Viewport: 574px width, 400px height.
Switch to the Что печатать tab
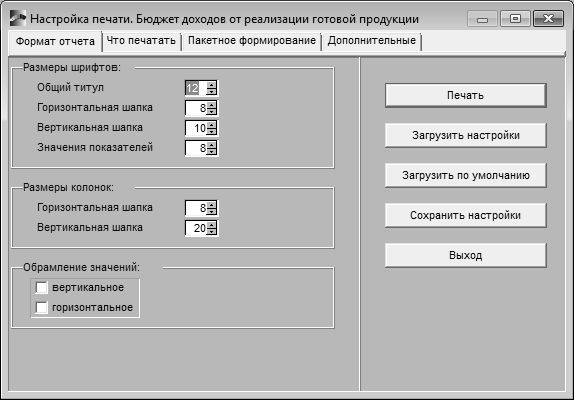coord(141,41)
